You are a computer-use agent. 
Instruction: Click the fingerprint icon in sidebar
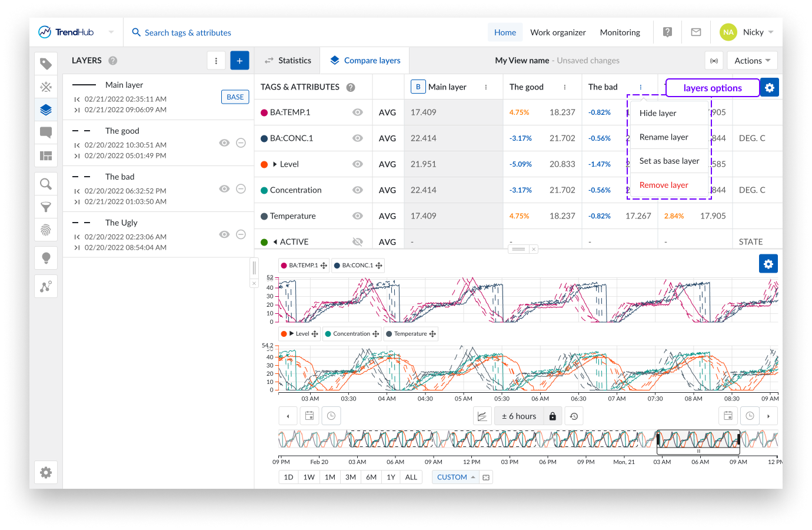click(x=46, y=230)
